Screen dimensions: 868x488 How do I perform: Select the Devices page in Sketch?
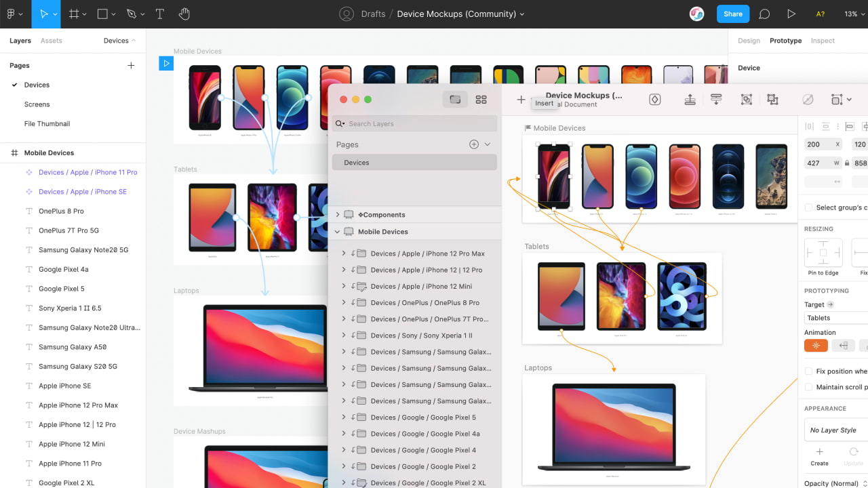tap(414, 163)
